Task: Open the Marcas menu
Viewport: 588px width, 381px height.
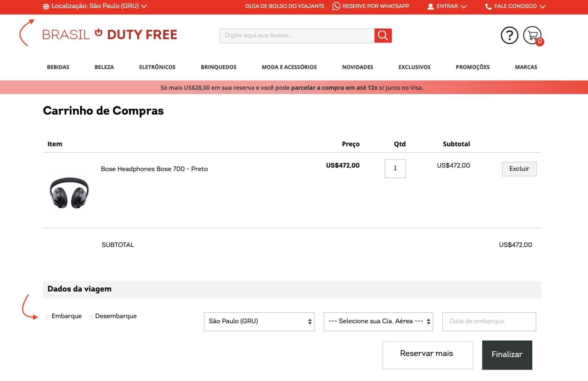Action: tap(526, 67)
